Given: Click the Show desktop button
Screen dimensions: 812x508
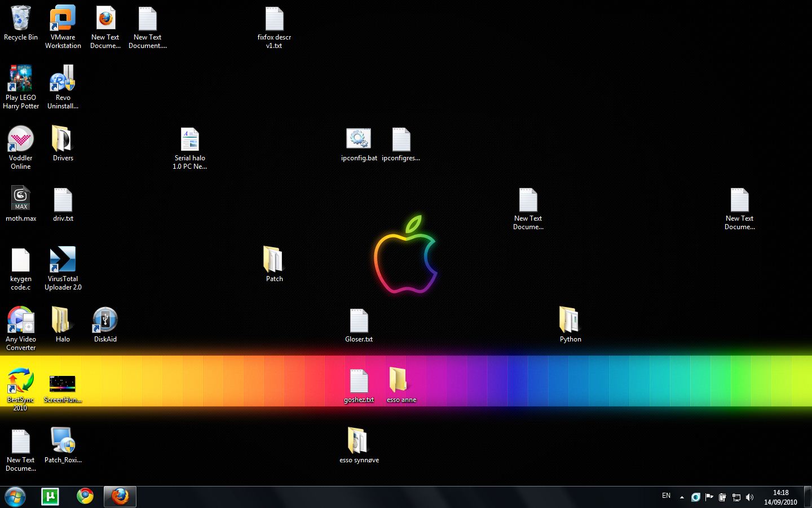Looking at the screenshot, I should point(807,497).
